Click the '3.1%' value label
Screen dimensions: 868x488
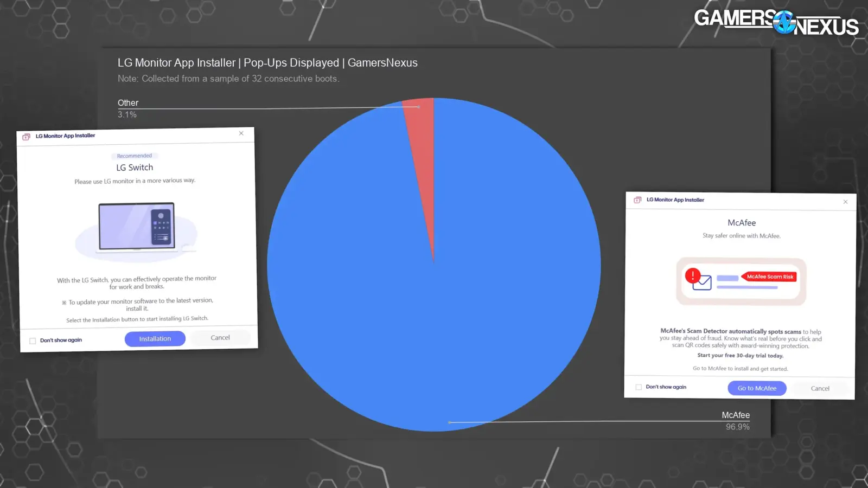pos(127,114)
